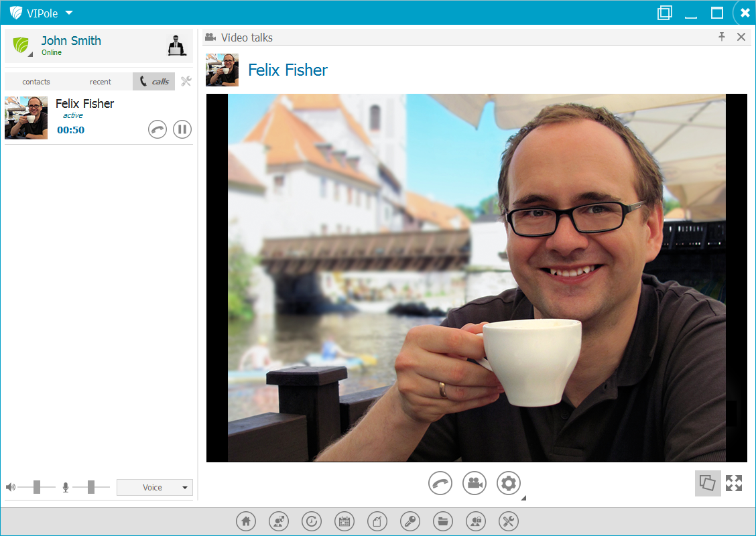Click the Home icon in bottom toolbar

click(x=246, y=521)
